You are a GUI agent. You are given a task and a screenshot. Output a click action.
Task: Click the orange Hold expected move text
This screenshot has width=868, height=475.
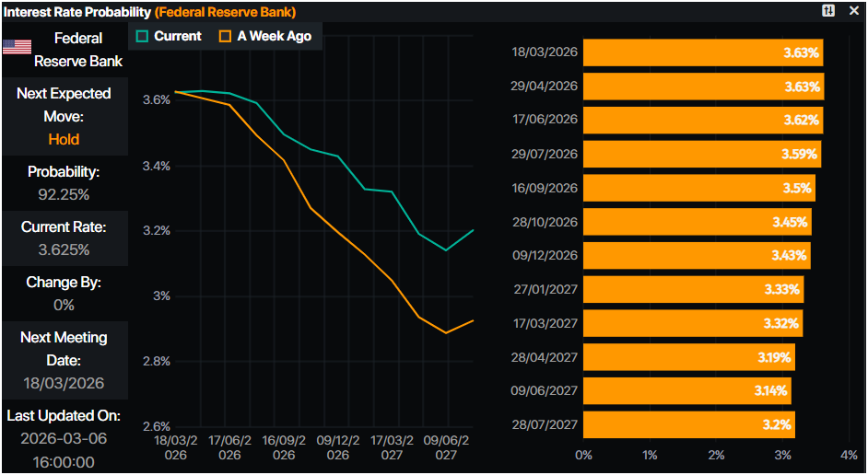pos(64,140)
